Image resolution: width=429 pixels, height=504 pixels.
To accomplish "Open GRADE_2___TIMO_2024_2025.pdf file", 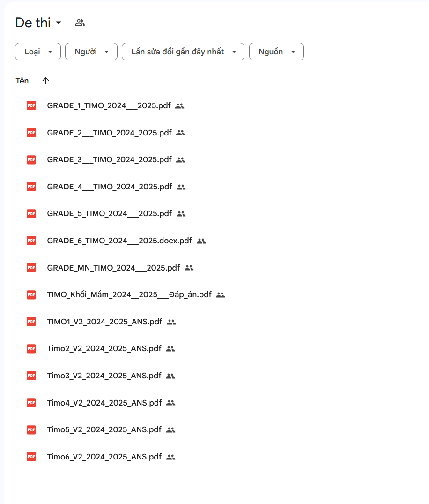I will click(x=109, y=133).
